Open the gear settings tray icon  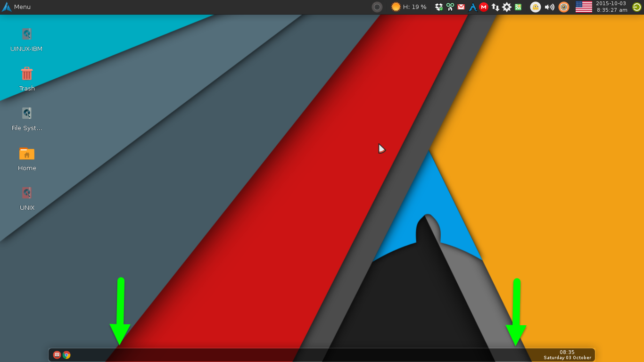[x=506, y=7]
